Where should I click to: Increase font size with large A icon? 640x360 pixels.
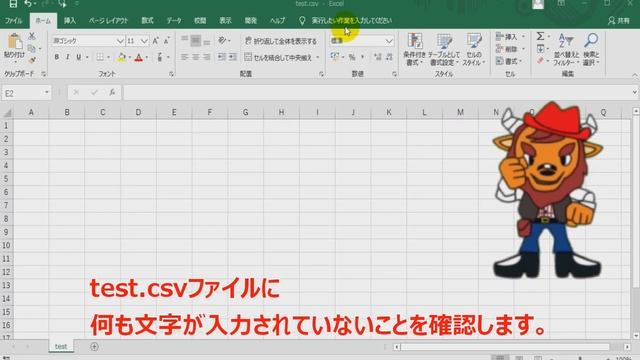tap(156, 41)
